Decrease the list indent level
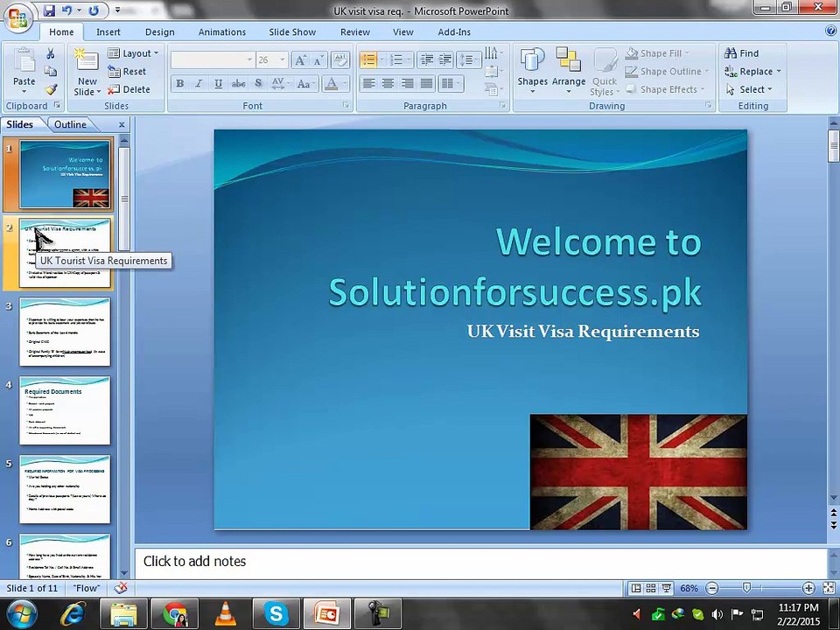 [x=426, y=59]
